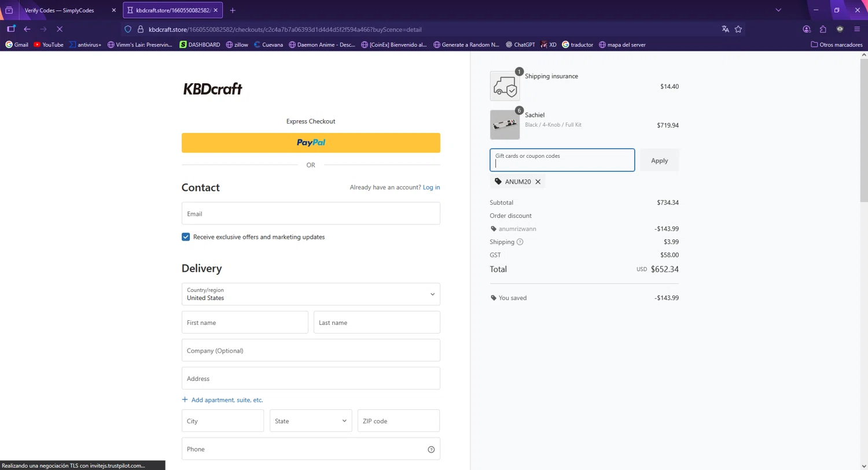Click the browser back arrow
Viewport: 868px width, 470px height.
27,29
